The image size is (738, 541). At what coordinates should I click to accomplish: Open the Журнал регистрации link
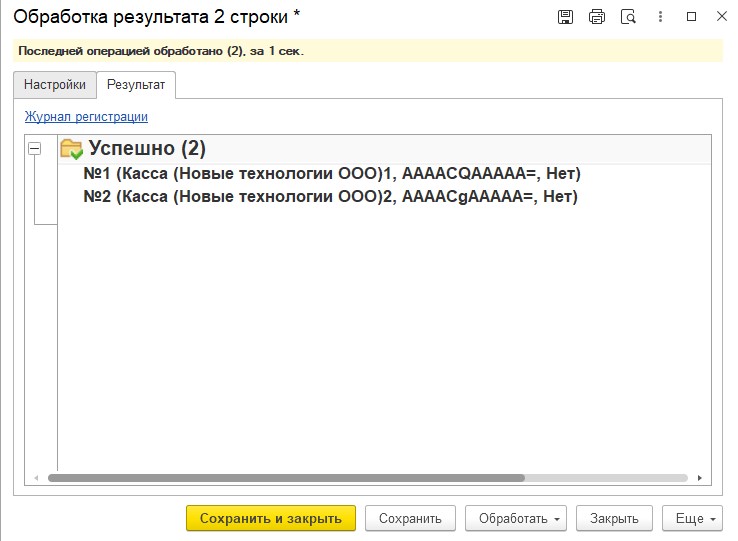pyautogui.click(x=86, y=116)
